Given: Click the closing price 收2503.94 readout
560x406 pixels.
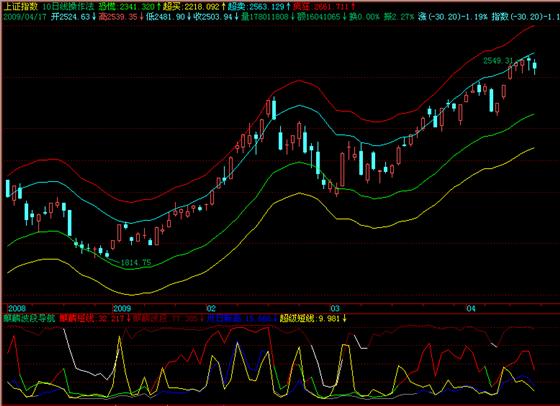Looking at the screenshot, I should click(216, 16).
